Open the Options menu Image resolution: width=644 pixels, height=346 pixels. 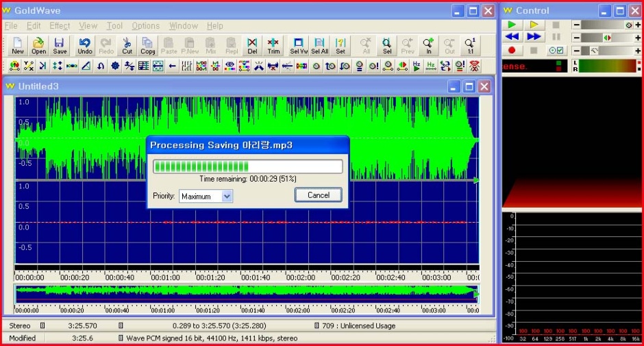point(145,25)
